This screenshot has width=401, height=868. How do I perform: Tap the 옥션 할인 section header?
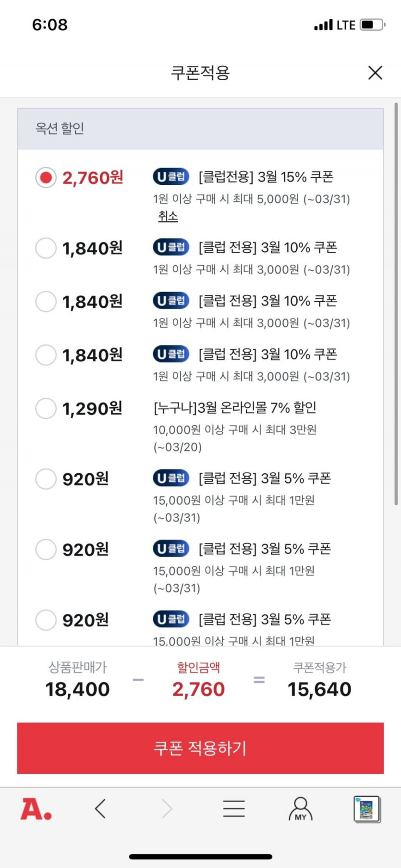[x=200, y=129]
